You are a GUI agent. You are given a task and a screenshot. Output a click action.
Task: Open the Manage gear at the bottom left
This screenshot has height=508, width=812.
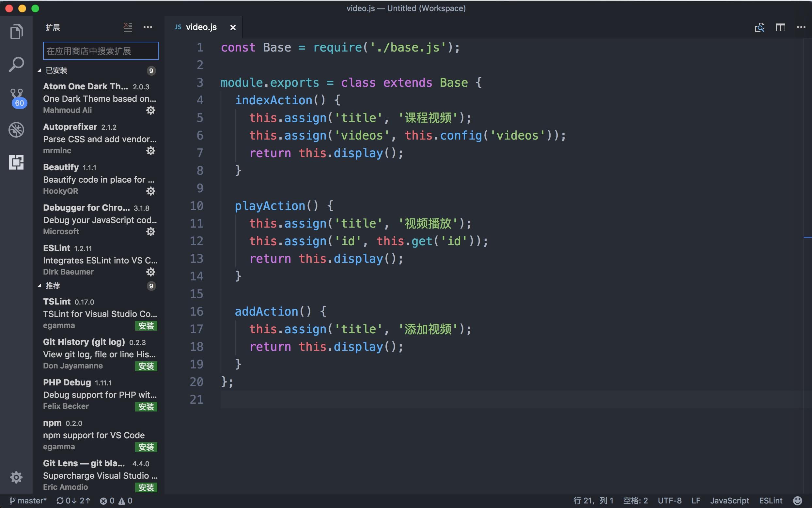click(16, 477)
